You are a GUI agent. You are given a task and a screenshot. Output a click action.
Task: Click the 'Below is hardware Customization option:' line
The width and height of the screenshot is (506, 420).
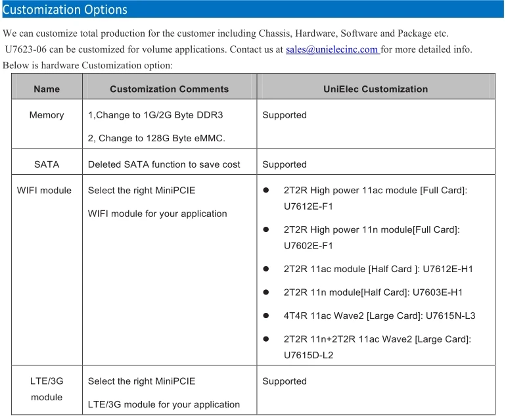tap(88, 65)
